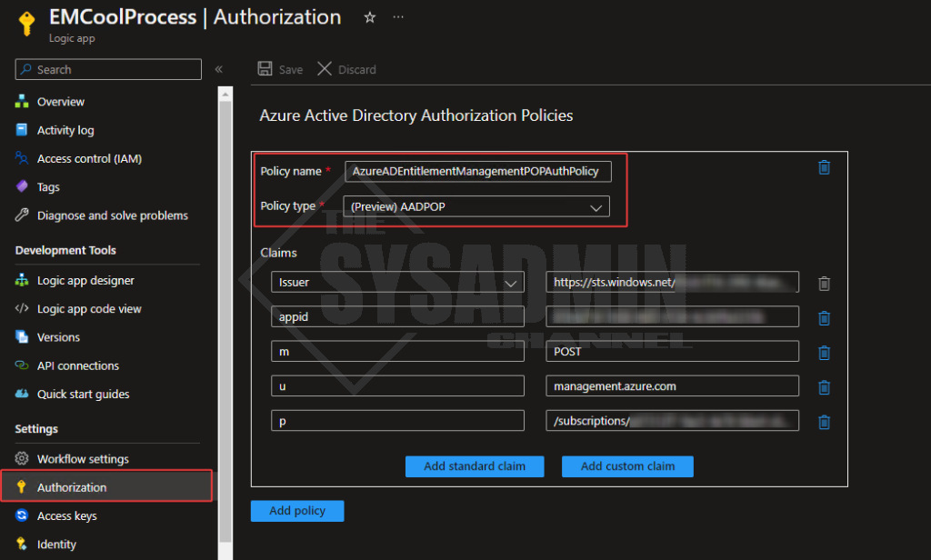Click the appid claim value field
The image size is (931, 560).
click(x=672, y=316)
